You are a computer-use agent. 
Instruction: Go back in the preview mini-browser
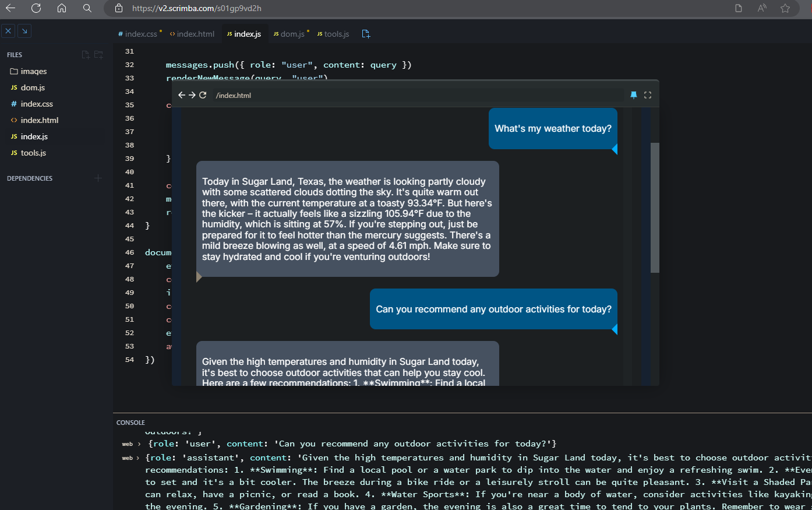click(182, 95)
